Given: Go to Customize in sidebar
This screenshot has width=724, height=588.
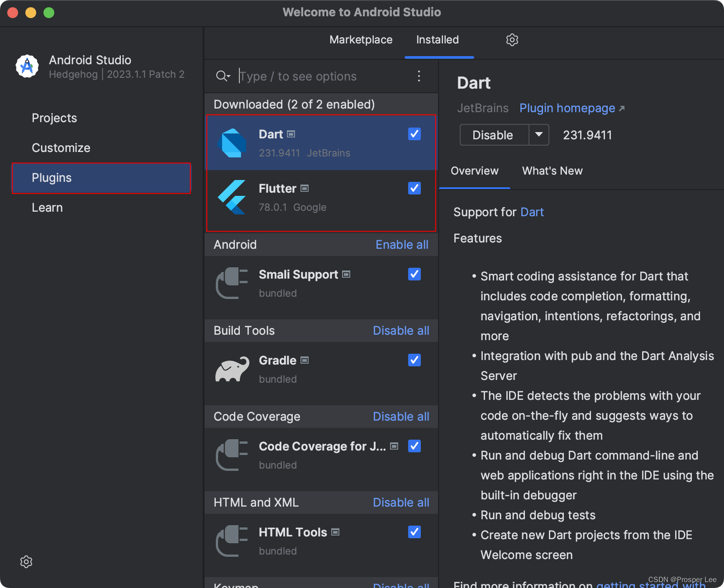Looking at the screenshot, I should (x=61, y=148).
